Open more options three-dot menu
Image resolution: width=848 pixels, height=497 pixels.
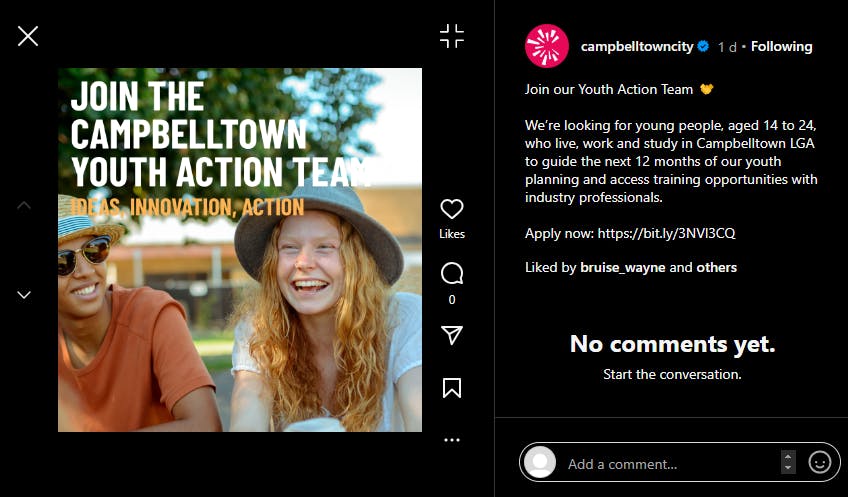(452, 440)
